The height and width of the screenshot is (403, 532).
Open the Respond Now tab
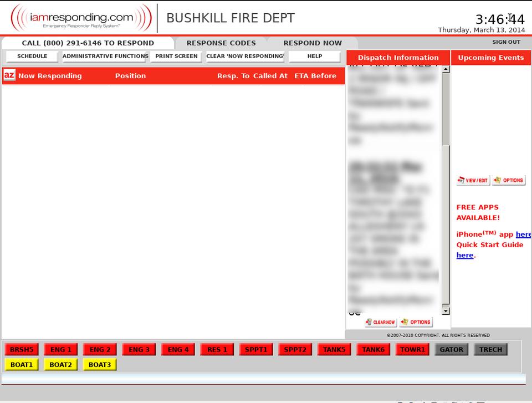(x=313, y=43)
